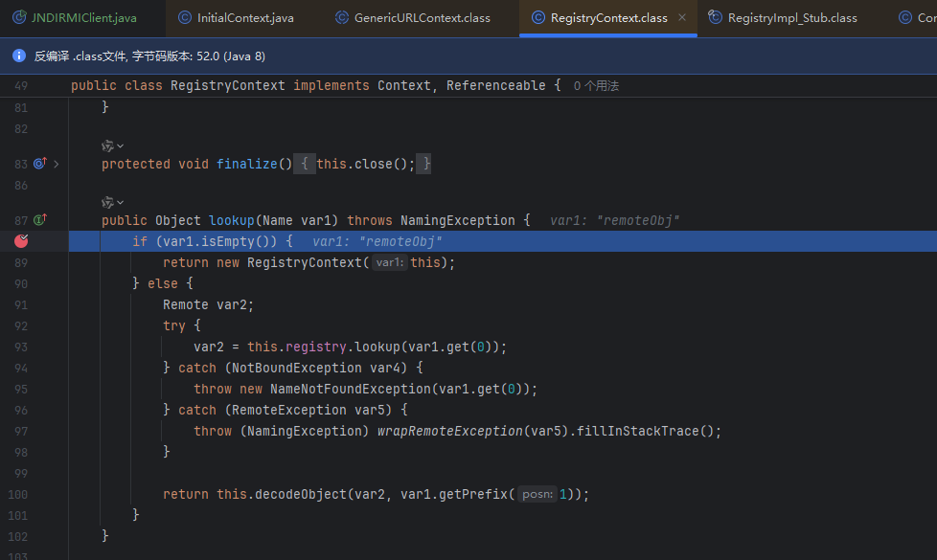Open the InitialContext.java tab
Screen dimensions: 937x560
pyautogui.click(x=236, y=18)
